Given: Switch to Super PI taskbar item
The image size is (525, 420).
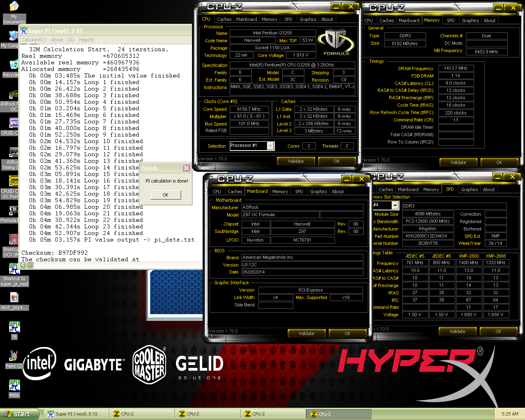Looking at the screenshot, I should pyautogui.click(x=76, y=414).
